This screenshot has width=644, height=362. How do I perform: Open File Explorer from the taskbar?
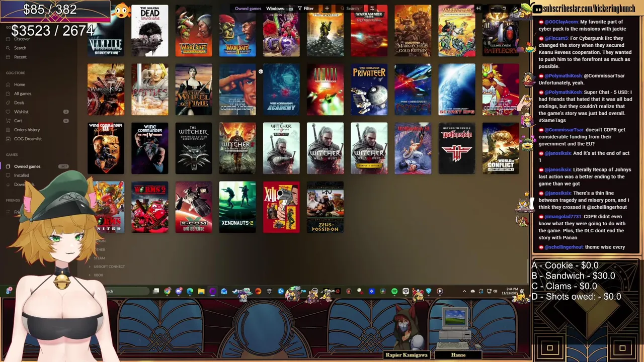point(201,291)
